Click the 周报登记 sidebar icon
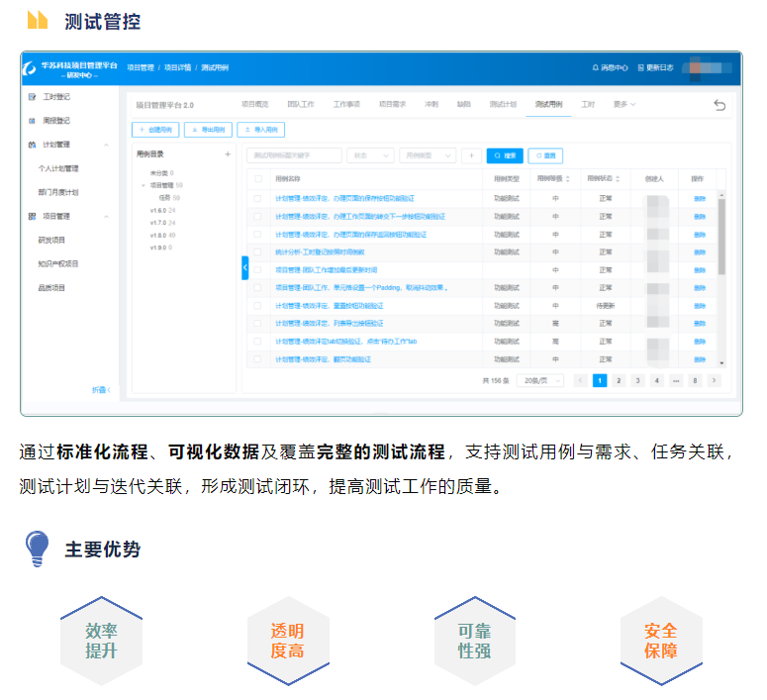This screenshot has width=767, height=700. click(33, 121)
